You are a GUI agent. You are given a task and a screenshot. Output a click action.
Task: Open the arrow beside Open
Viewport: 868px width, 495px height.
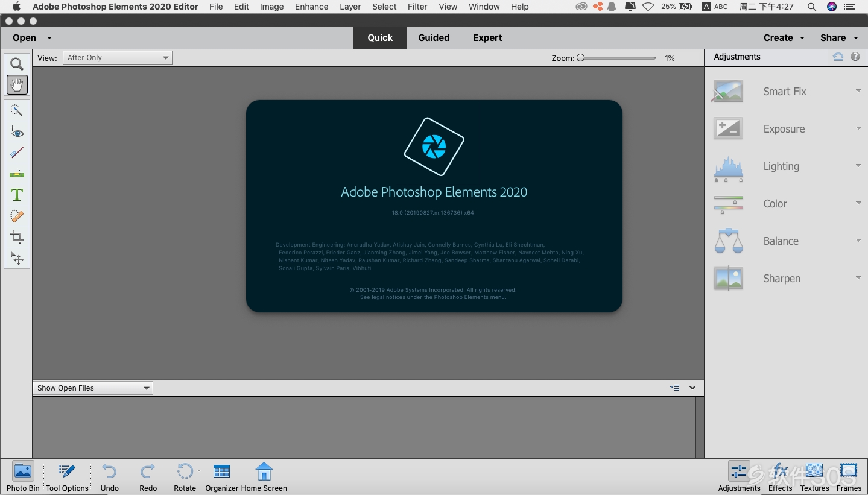click(49, 37)
